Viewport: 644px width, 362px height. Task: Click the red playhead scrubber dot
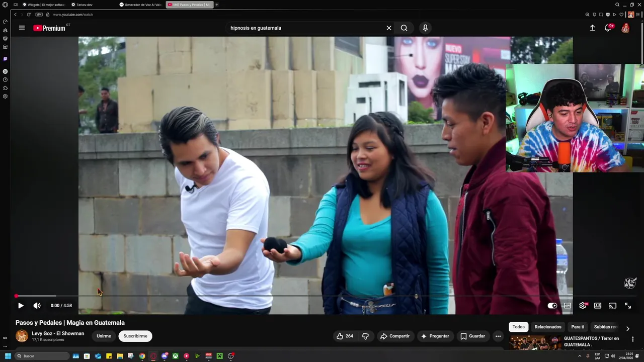click(16, 296)
